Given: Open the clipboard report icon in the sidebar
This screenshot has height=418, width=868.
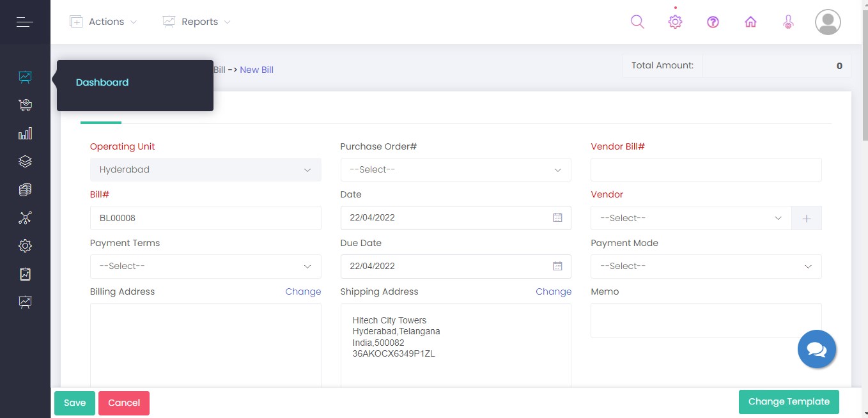Looking at the screenshot, I should [x=25, y=274].
